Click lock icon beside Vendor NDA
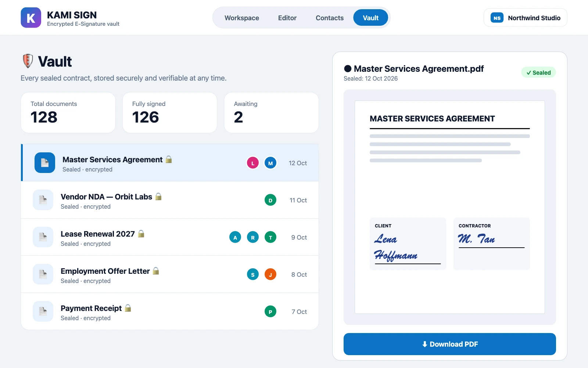This screenshot has height=368, width=588. pyautogui.click(x=158, y=196)
